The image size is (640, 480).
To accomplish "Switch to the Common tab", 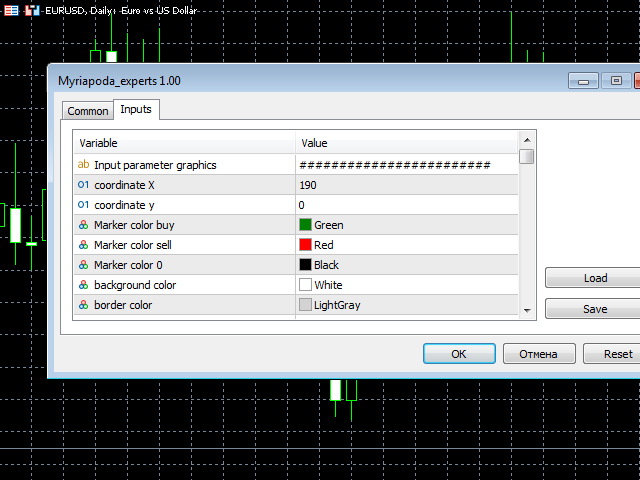I will tap(87, 111).
